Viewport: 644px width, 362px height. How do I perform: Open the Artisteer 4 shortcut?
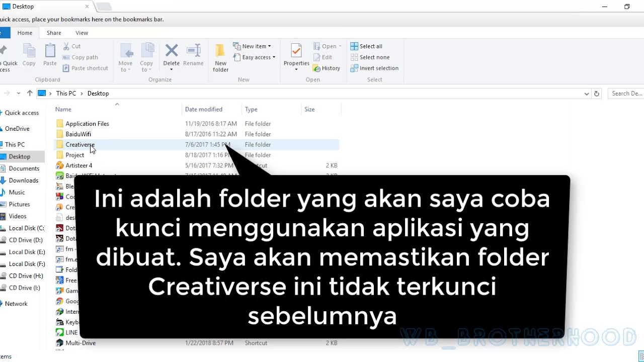coord(78,165)
